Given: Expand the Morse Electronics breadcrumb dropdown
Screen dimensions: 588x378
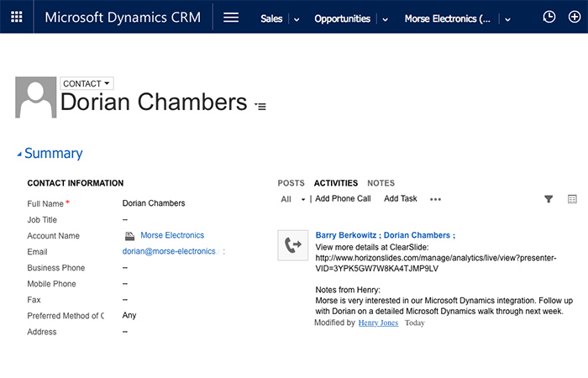Looking at the screenshot, I should coord(507,19).
